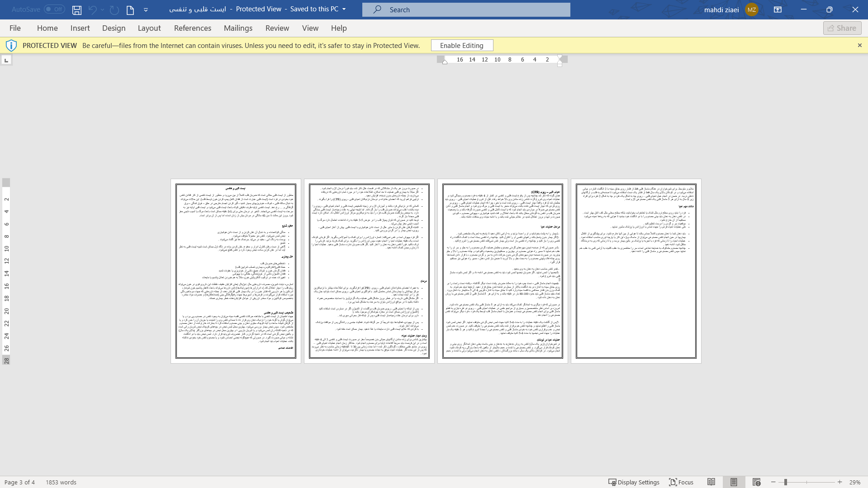
Task: Click the Undo arrow icon
Action: tap(92, 9)
